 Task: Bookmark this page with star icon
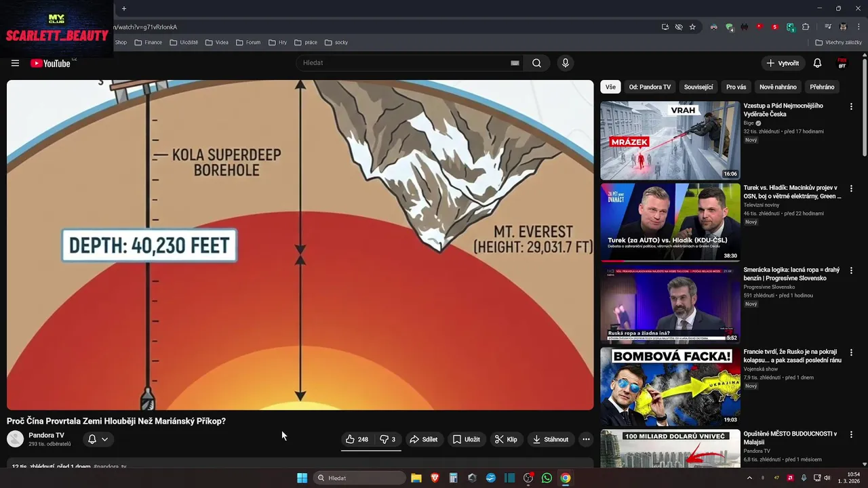pyautogui.click(x=692, y=27)
